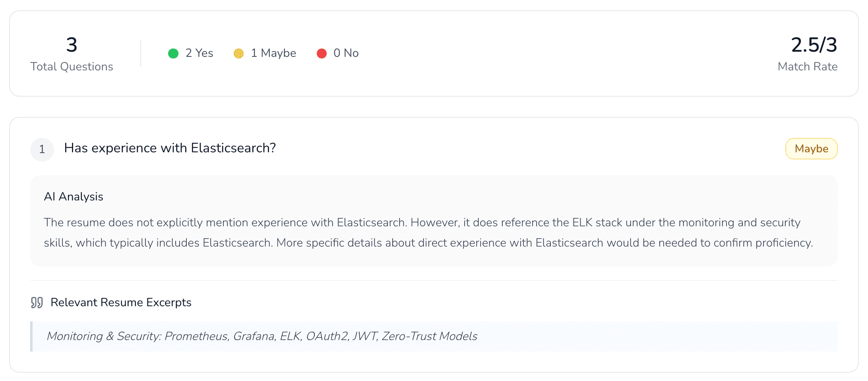This screenshot has height=381, width=868.
Task: Open the "Has experience with Elasticsearch?" question
Action: click(x=170, y=148)
